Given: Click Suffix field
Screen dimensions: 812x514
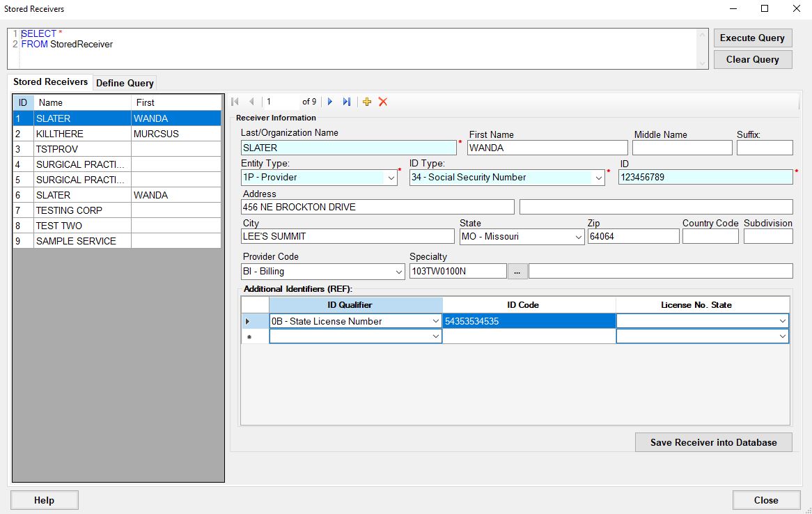Looking at the screenshot, I should (765, 148).
